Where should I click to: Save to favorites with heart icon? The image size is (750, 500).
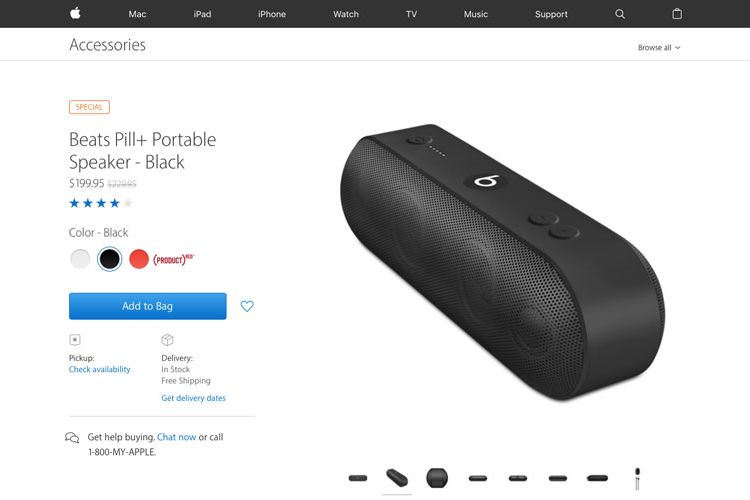(x=247, y=306)
